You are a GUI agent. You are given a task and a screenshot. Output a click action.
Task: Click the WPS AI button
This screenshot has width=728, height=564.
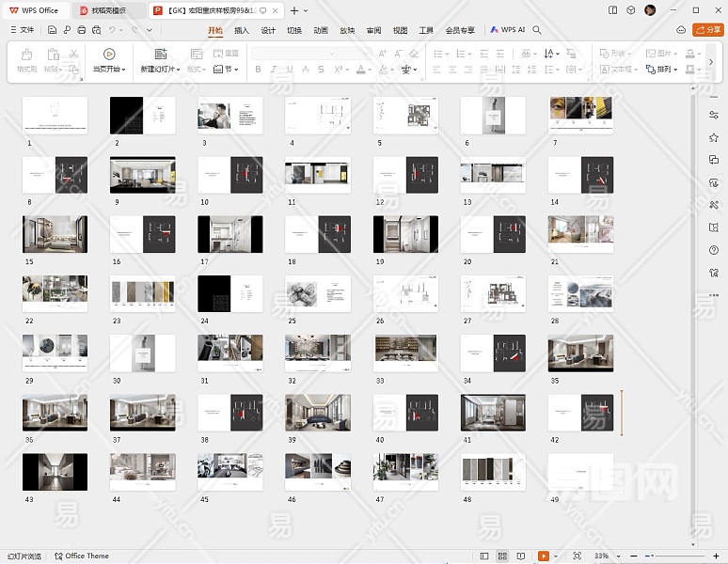point(507,30)
